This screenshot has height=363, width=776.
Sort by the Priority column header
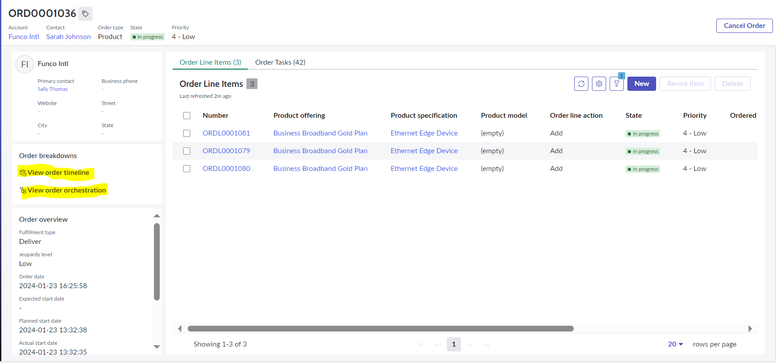(695, 115)
